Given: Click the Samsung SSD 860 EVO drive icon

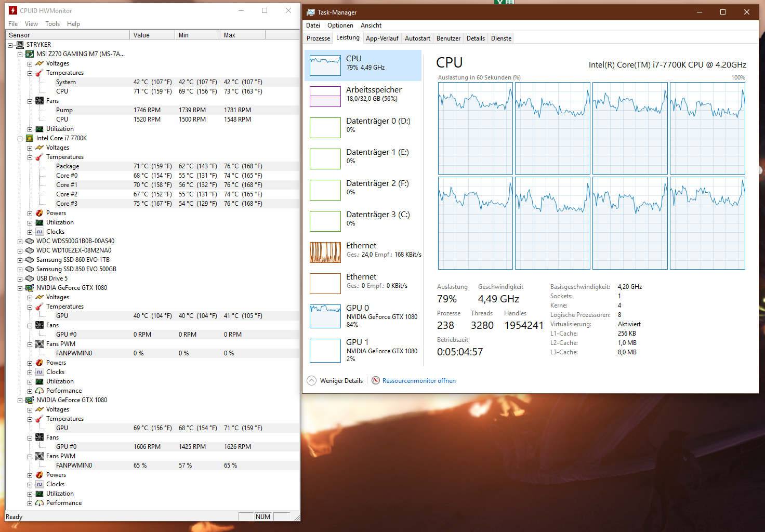Looking at the screenshot, I should click(x=30, y=260).
